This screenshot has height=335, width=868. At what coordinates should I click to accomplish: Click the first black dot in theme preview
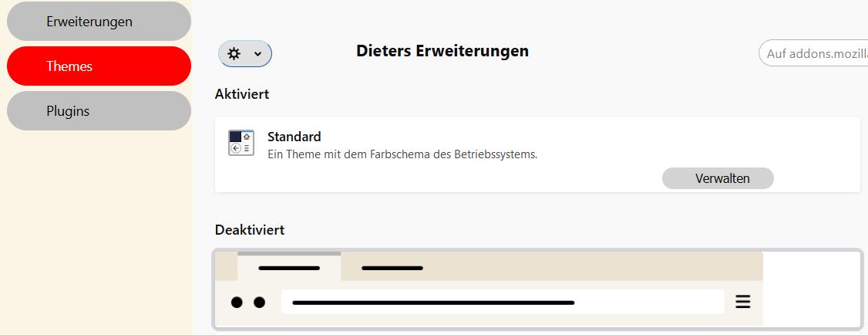coord(237,302)
